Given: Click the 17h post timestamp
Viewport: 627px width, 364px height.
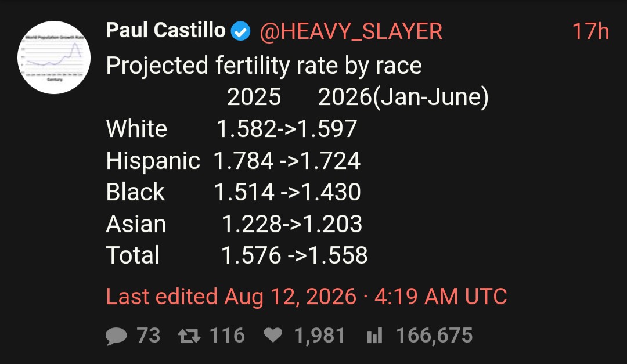Looking at the screenshot, I should tap(590, 31).
